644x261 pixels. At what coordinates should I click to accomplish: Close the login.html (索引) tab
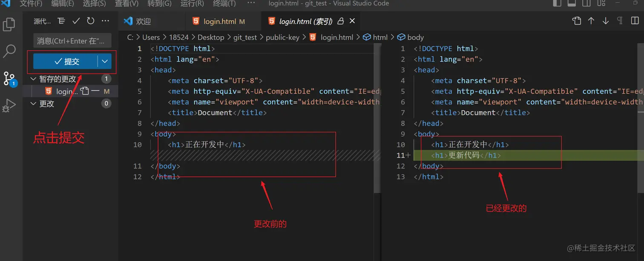[352, 21]
